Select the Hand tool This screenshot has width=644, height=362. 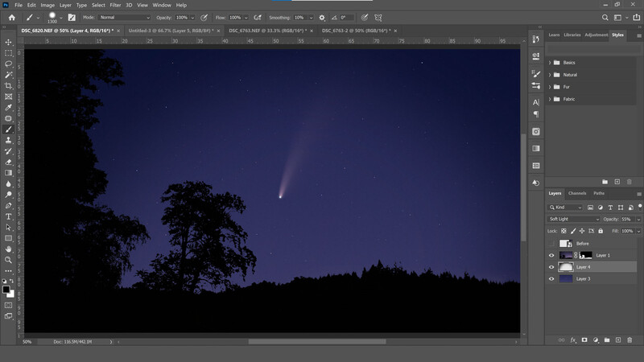8,249
